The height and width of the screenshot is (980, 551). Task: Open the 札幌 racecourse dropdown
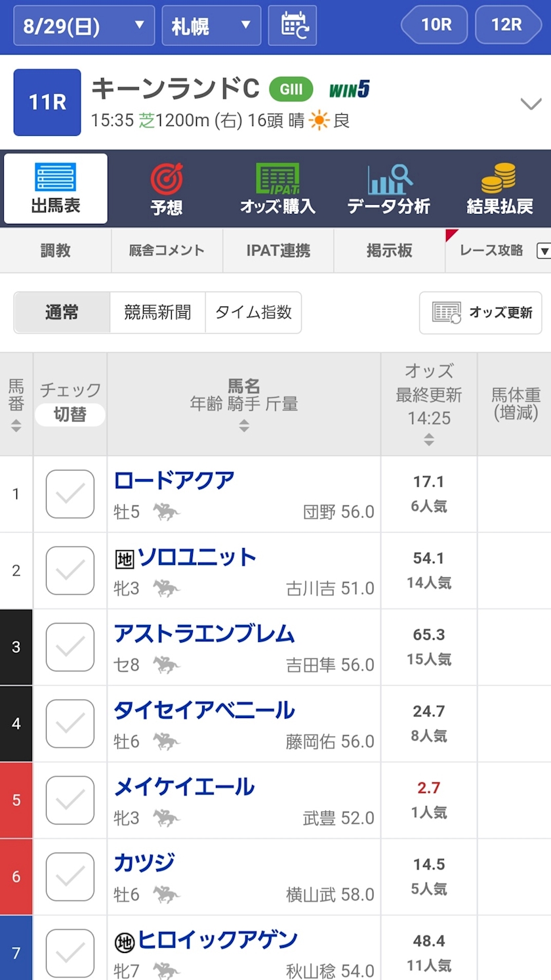211,26
